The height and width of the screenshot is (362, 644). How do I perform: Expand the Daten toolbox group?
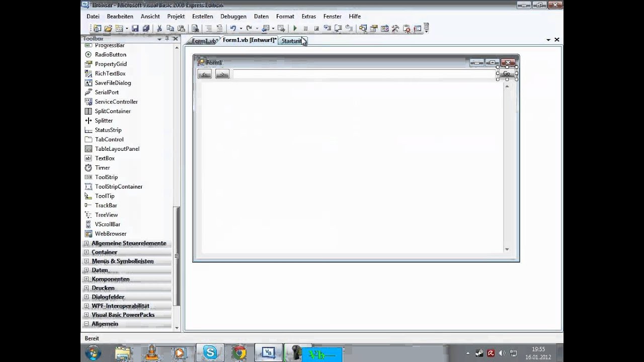pos(87,270)
